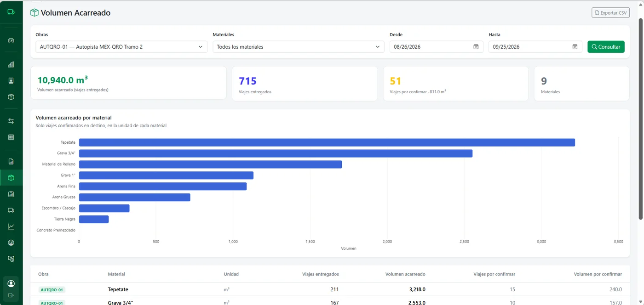Click the '3,218.0' volume cell for Tepetate
The height and width of the screenshot is (305, 644).
coord(417,290)
